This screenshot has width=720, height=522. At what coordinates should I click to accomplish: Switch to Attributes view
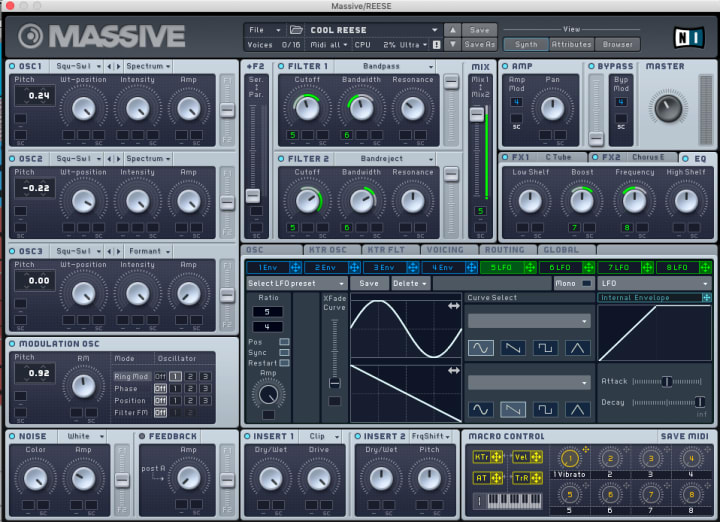point(571,45)
